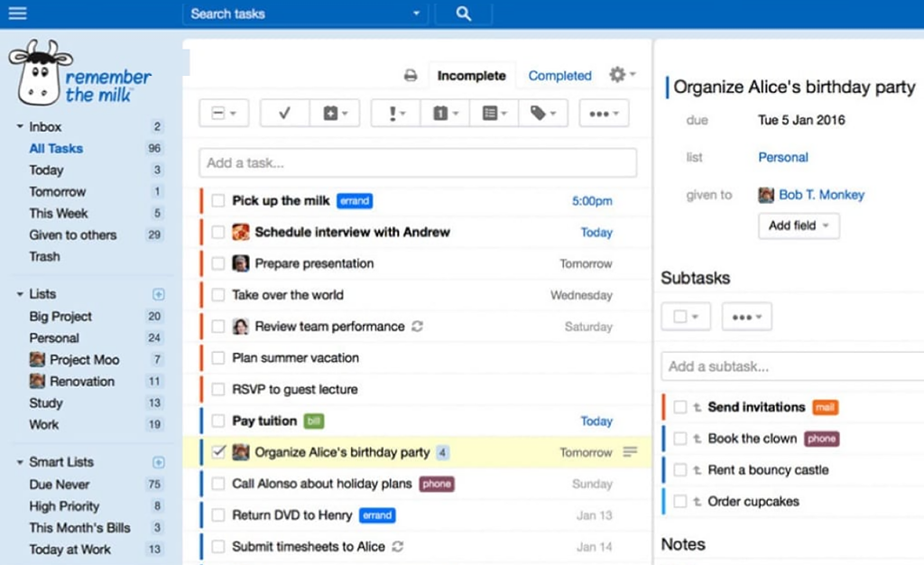Viewport: 924px width, 565px height.
Task: Open the Personal list link
Action: point(783,157)
